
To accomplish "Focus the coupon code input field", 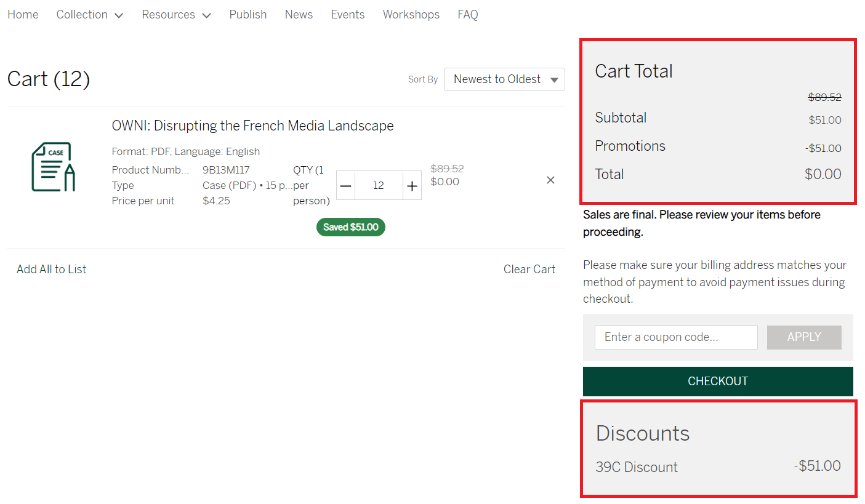I will [x=675, y=337].
